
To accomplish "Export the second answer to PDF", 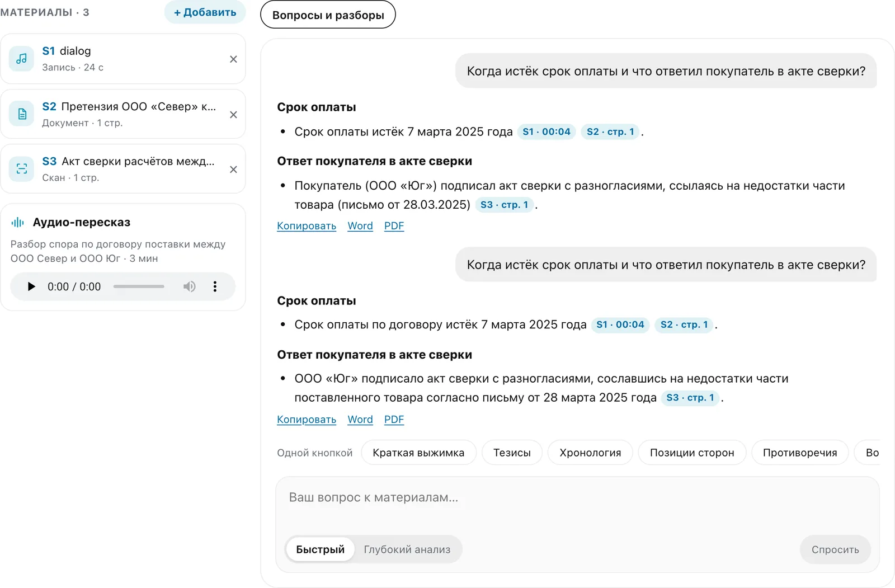I will coord(394,420).
